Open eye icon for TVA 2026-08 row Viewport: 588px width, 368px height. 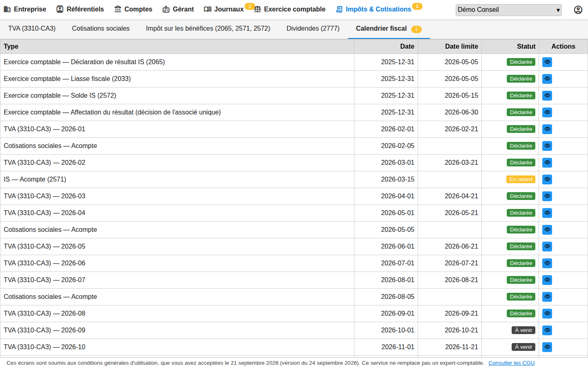tap(547, 314)
